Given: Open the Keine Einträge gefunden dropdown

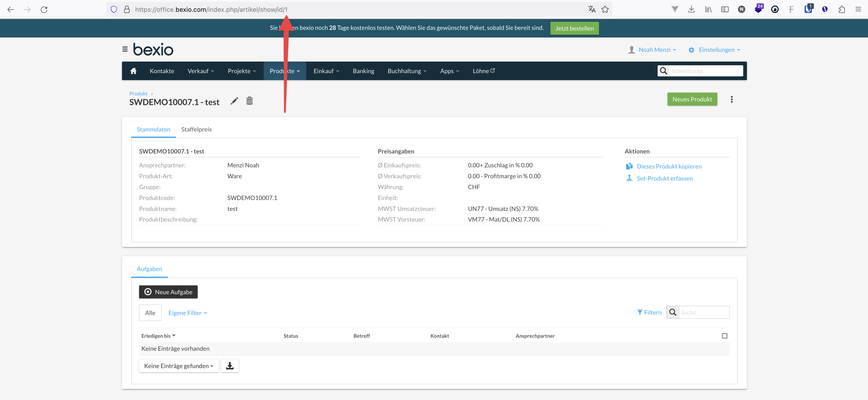Looking at the screenshot, I should click(x=179, y=366).
